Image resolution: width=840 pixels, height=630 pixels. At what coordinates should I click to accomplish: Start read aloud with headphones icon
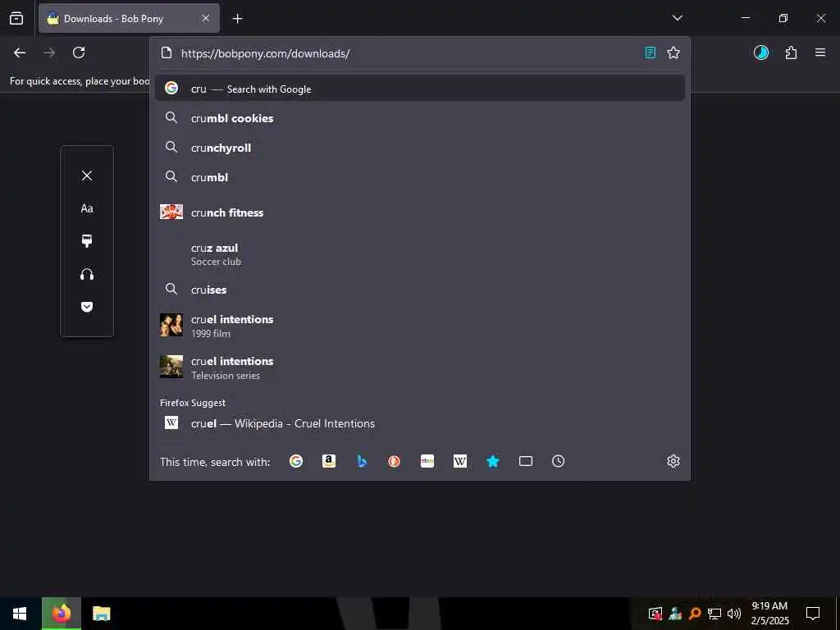87,274
